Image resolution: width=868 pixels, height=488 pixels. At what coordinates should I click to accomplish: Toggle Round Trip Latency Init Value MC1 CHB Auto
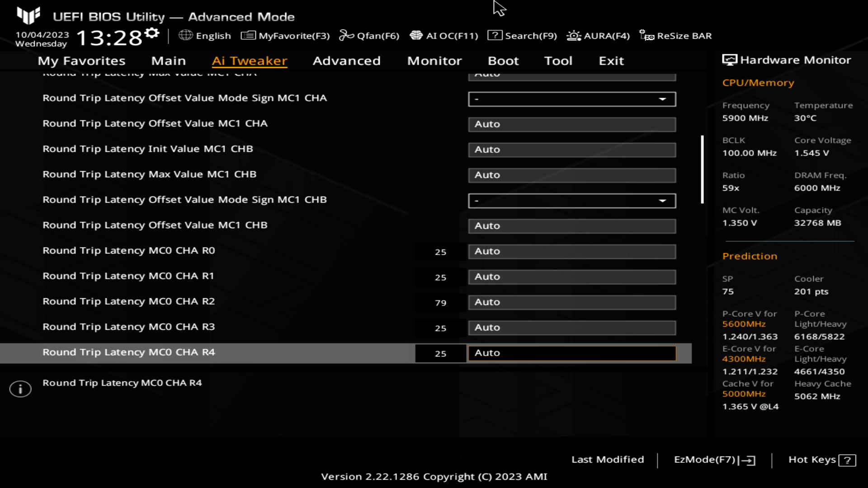click(571, 148)
